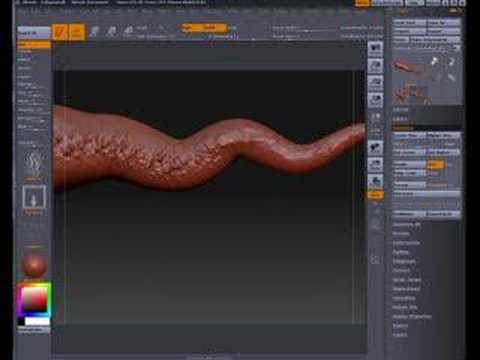Toggle the orange Edit mode button
480x360 pixels.
(60, 32)
